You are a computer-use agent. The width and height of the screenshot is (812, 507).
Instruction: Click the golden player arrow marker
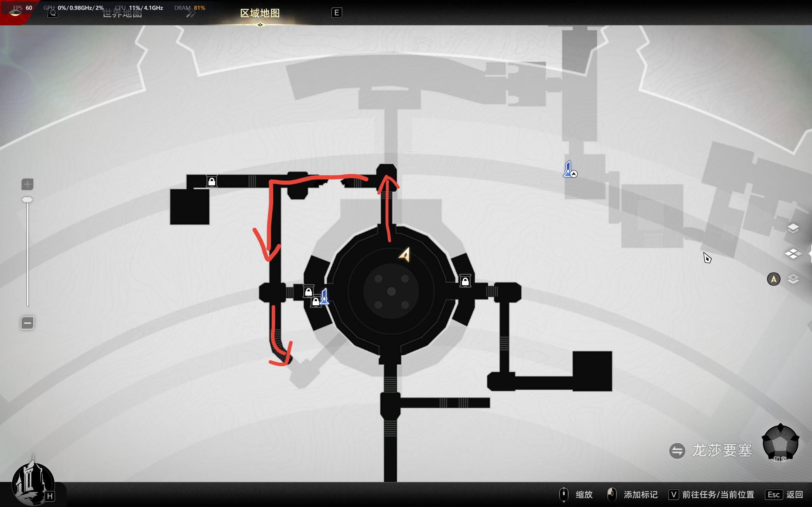tap(405, 255)
